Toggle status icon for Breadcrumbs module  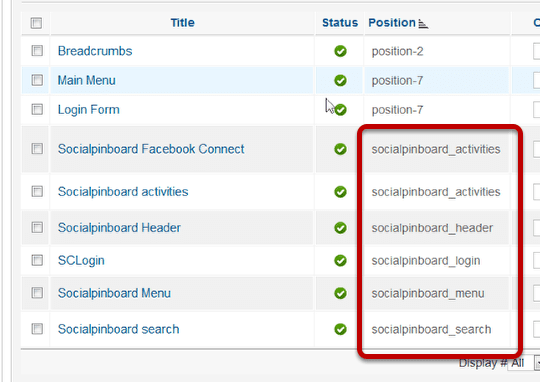[x=340, y=51]
